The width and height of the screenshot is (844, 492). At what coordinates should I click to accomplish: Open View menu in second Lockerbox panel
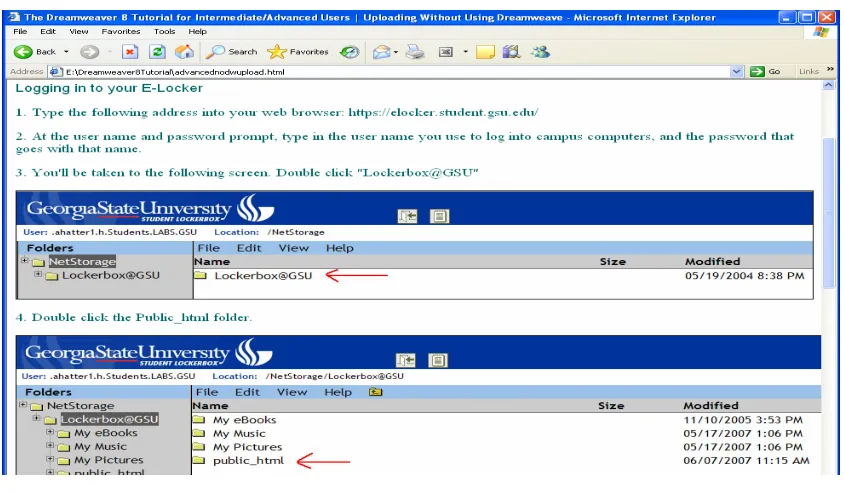point(292,392)
